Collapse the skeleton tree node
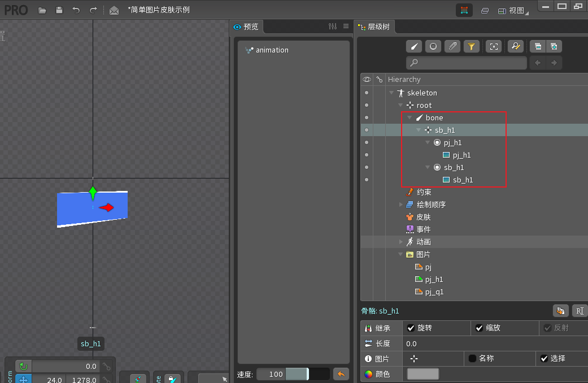Image resolution: width=588 pixels, height=383 pixels. click(391, 93)
